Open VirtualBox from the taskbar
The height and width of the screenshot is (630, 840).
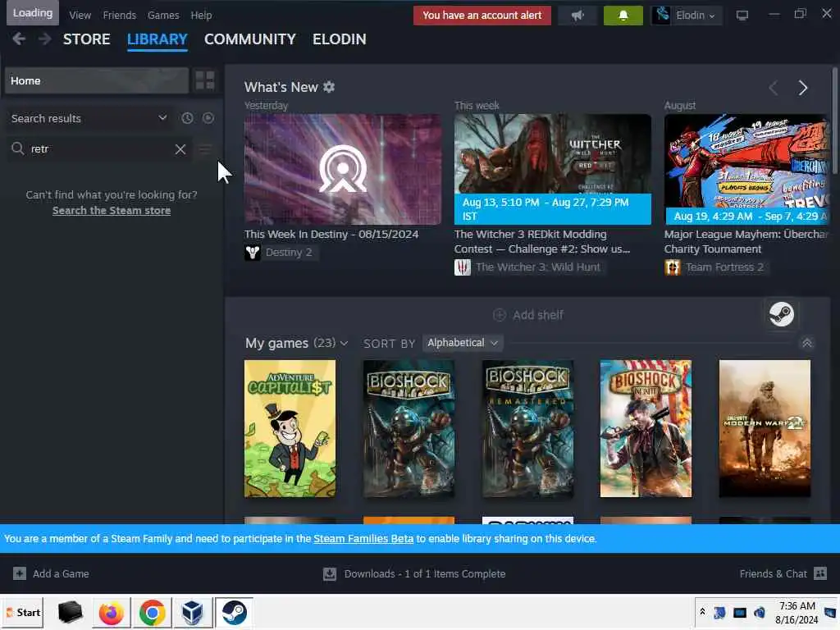click(x=192, y=612)
